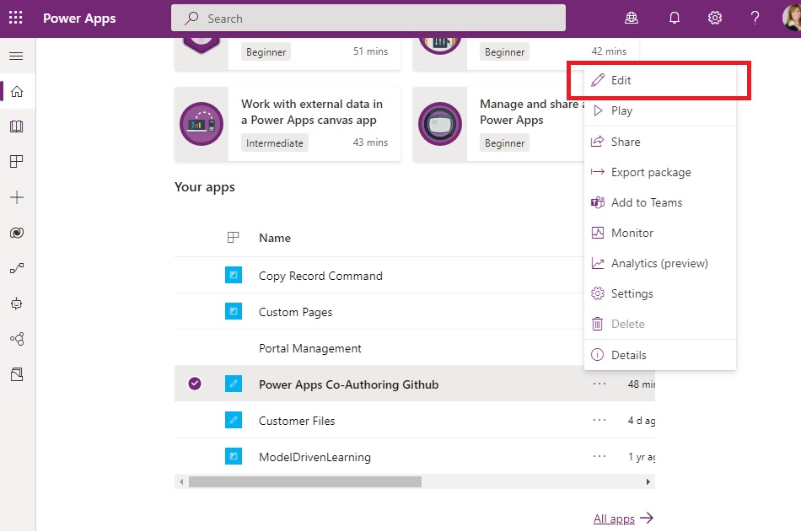
Task: Click the Create plus icon in the sidebar
Action: 17,197
